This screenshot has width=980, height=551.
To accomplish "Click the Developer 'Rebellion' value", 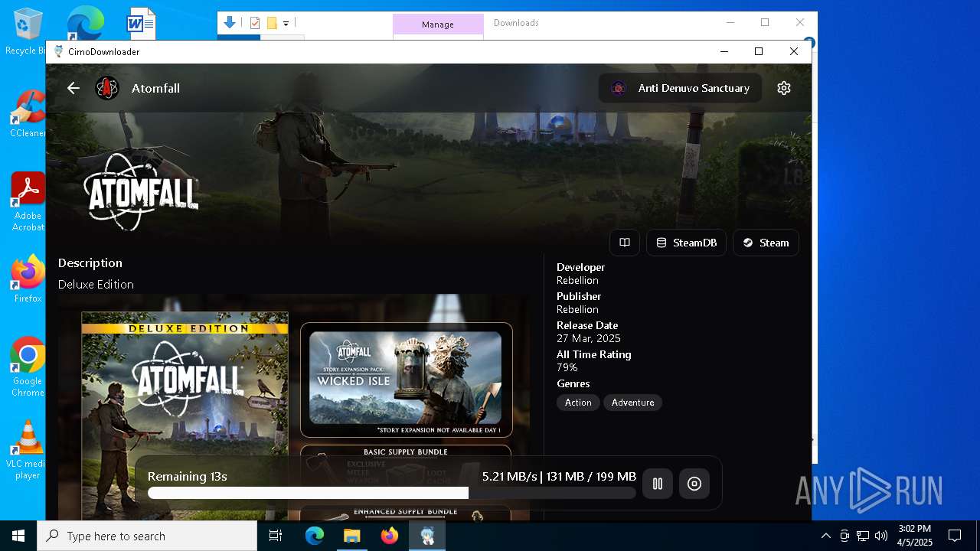I will click(577, 280).
